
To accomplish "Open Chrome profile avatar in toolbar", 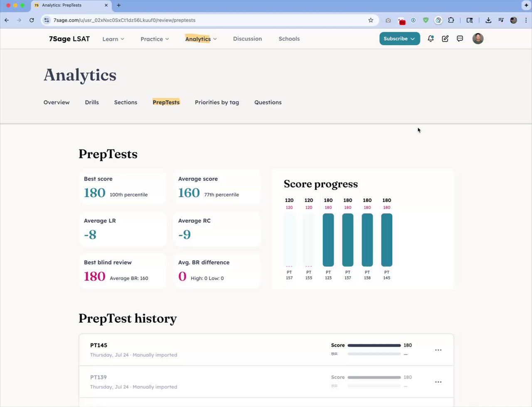I will click(x=514, y=20).
